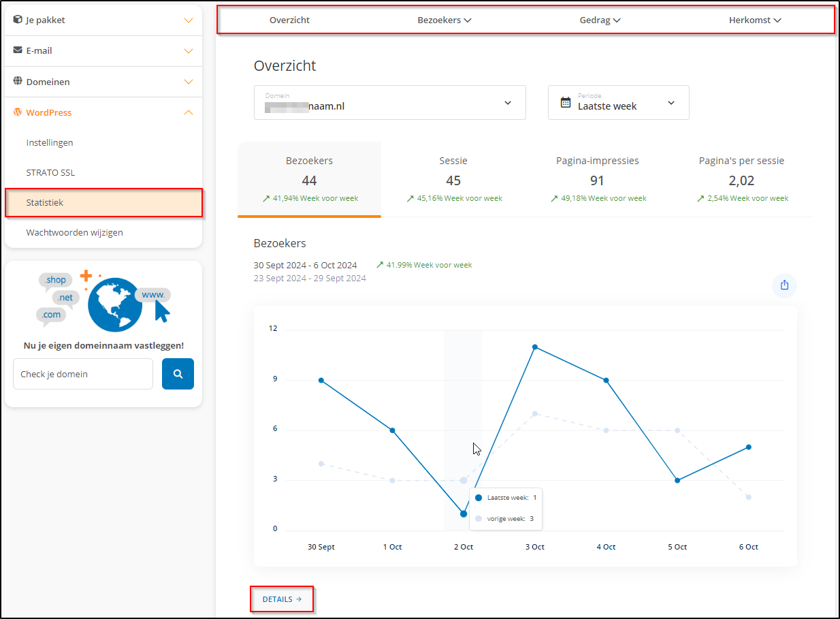Select the Sessie metric tab
840x619 pixels.
click(x=453, y=179)
